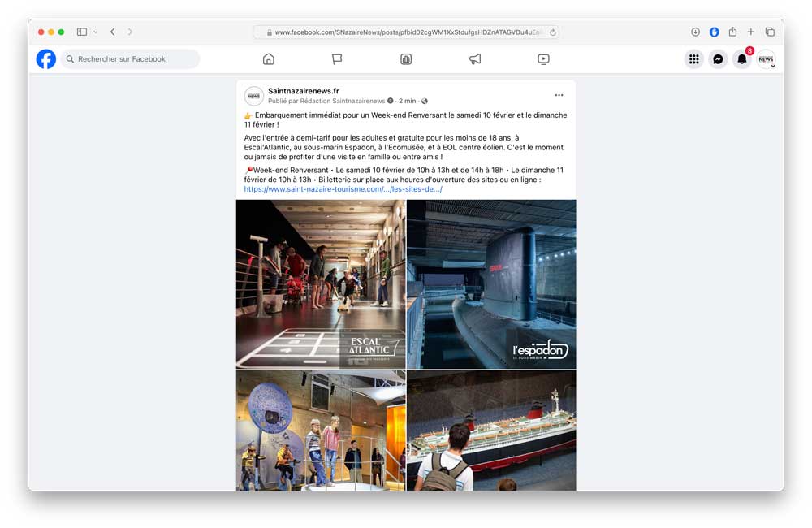Show notifications with the bell icon
The height and width of the screenshot is (528, 812).
[741, 59]
